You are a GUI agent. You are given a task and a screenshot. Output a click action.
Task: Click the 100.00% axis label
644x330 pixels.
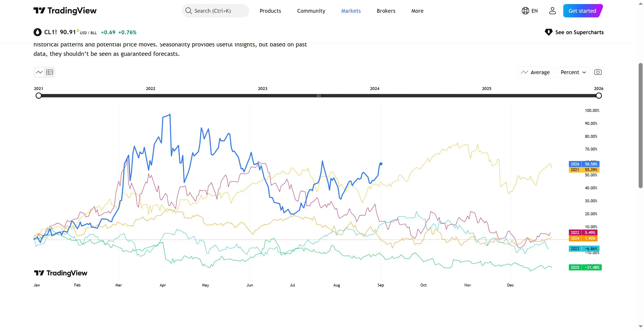pyautogui.click(x=592, y=111)
